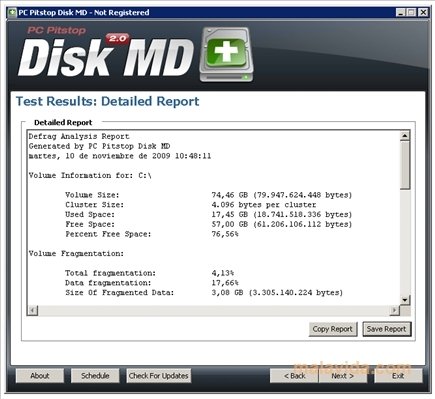This screenshot has height=399, width=435.
Task: Click the red 2.0 version badge
Action: (117, 39)
